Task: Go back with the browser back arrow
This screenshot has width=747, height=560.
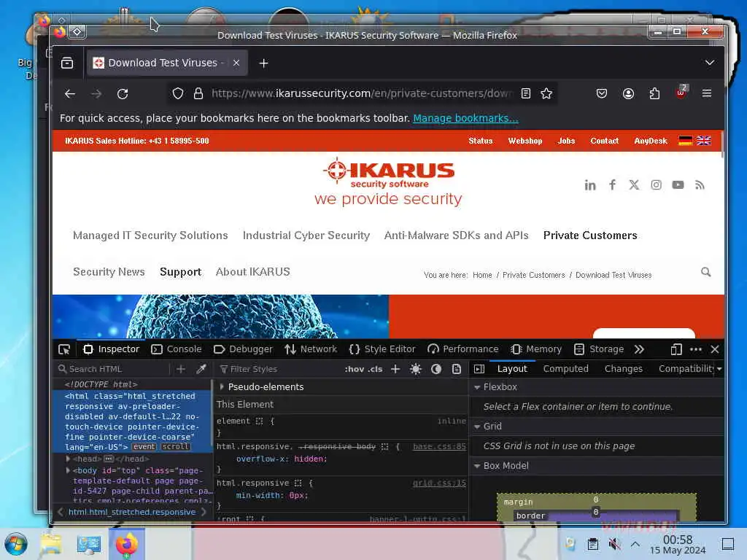Action: (70, 94)
